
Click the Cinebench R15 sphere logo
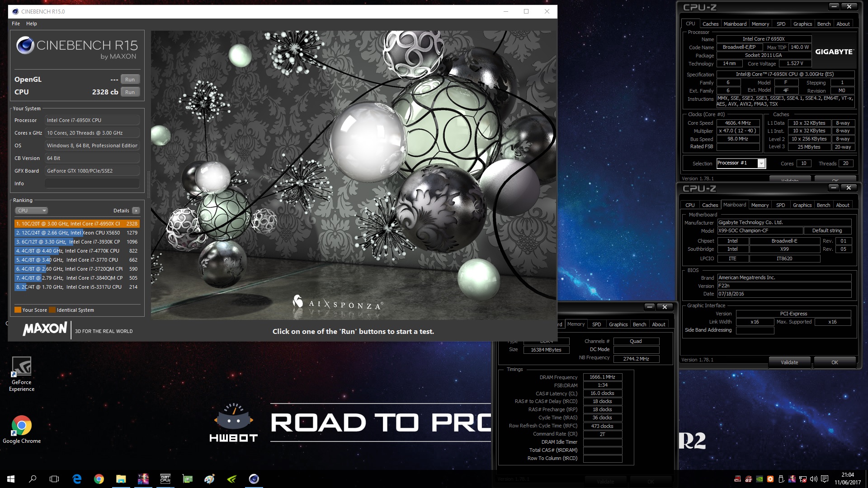25,45
